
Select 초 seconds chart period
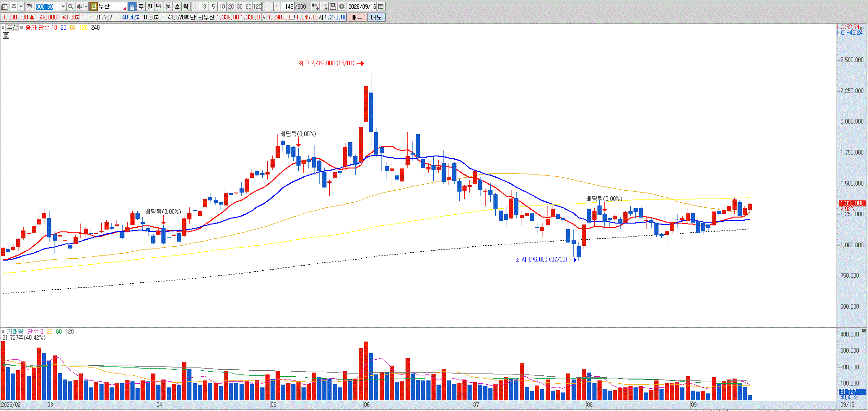177,6
